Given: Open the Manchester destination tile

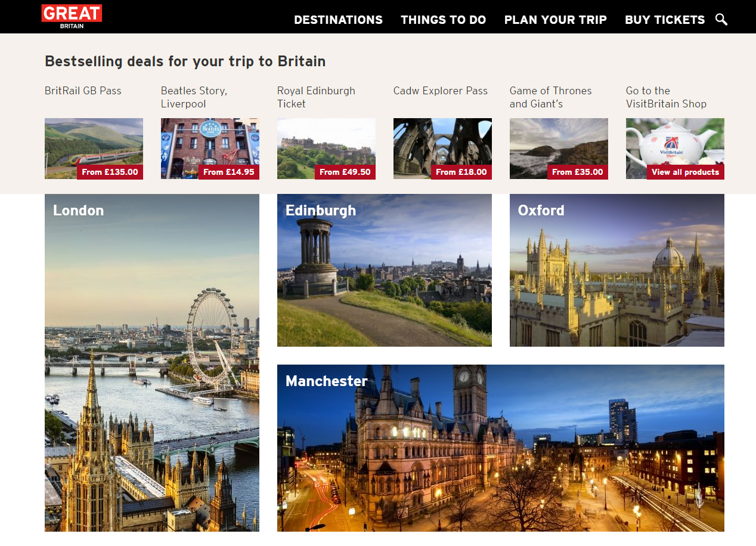Looking at the screenshot, I should pyautogui.click(x=501, y=448).
